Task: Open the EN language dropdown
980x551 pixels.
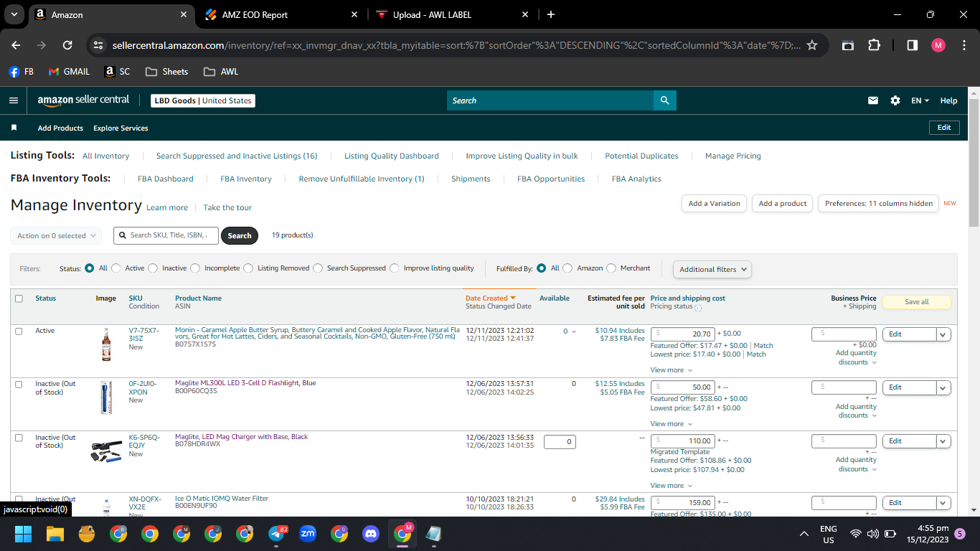Action: tap(920, 100)
